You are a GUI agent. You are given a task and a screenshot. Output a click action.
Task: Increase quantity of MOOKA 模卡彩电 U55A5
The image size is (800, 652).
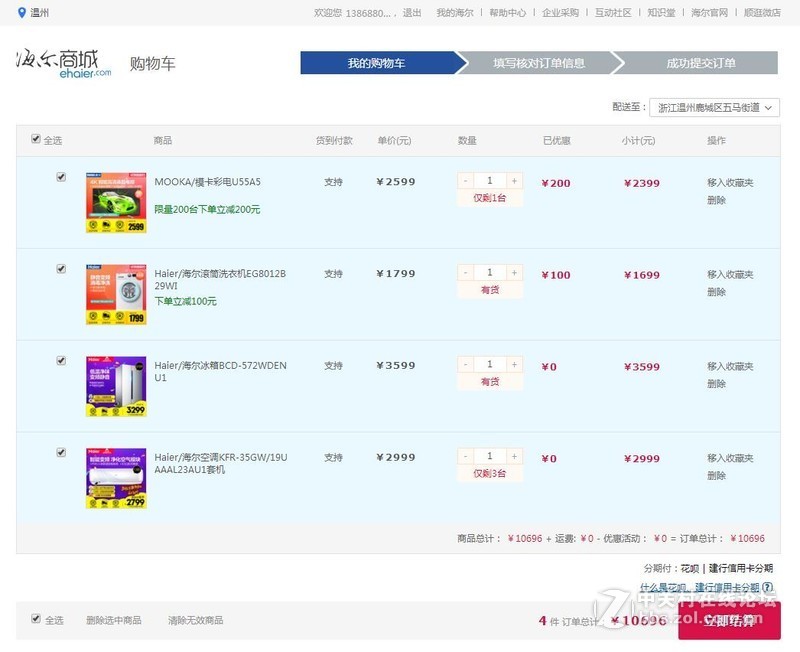pos(514,181)
